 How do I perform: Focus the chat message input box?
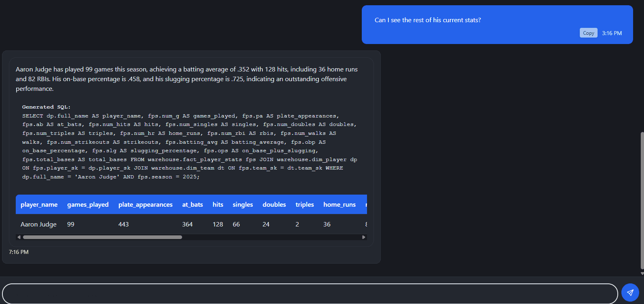[310, 294]
